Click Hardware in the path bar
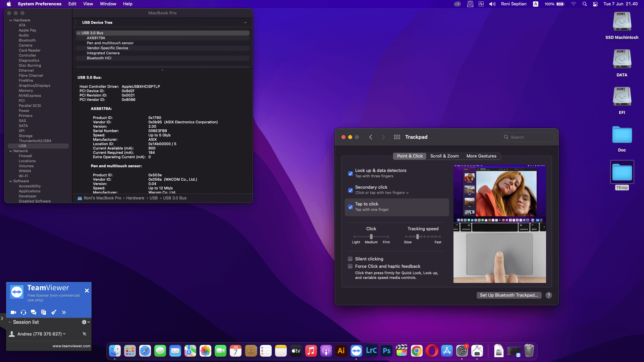Image resolution: width=644 pixels, height=362 pixels. click(x=135, y=198)
